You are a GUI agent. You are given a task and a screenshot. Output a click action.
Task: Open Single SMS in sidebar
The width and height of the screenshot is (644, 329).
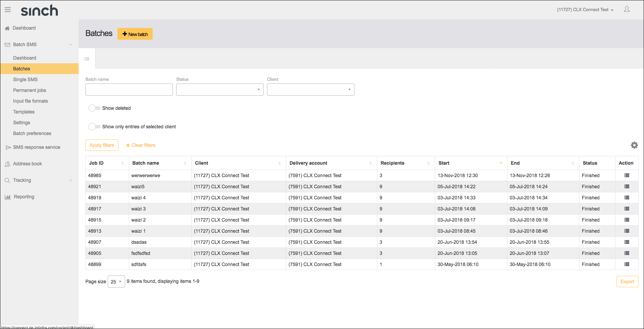[25, 79]
